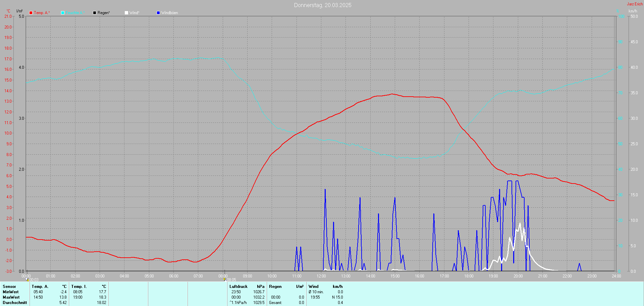Click the maximum temperature value '13.8'
The image size is (644, 306).
[63, 297]
